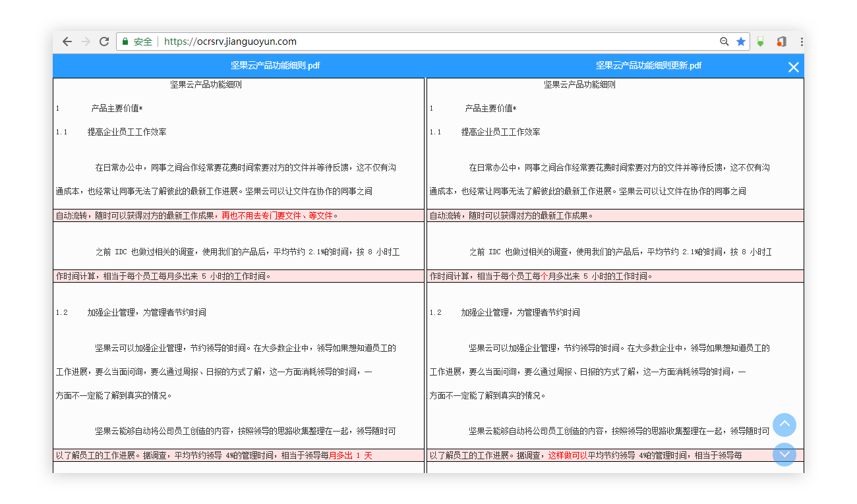Image resolution: width=857 pixels, height=504 pixels.
Task: Click the red text 这样做可以 in right document
Action: tap(568, 455)
